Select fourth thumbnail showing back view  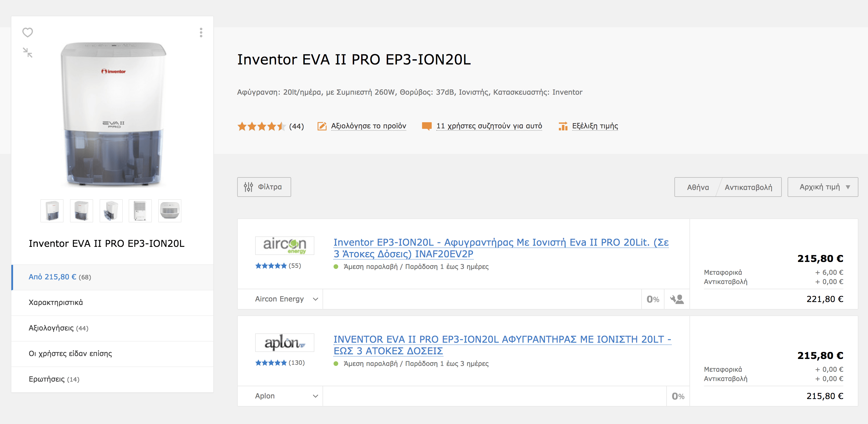pyautogui.click(x=140, y=211)
